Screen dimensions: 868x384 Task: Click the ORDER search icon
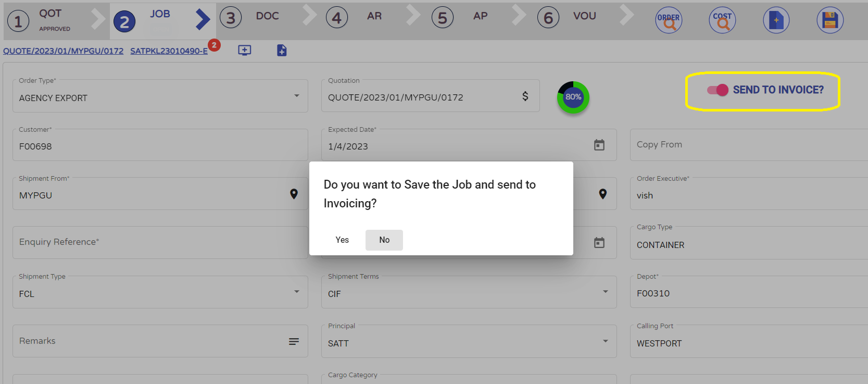pyautogui.click(x=669, y=20)
